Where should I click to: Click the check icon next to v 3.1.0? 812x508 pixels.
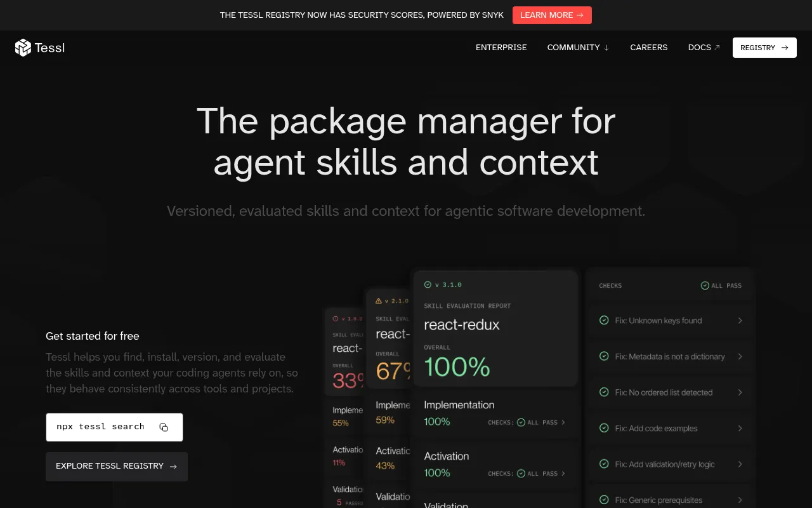pyautogui.click(x=428, y=285)
